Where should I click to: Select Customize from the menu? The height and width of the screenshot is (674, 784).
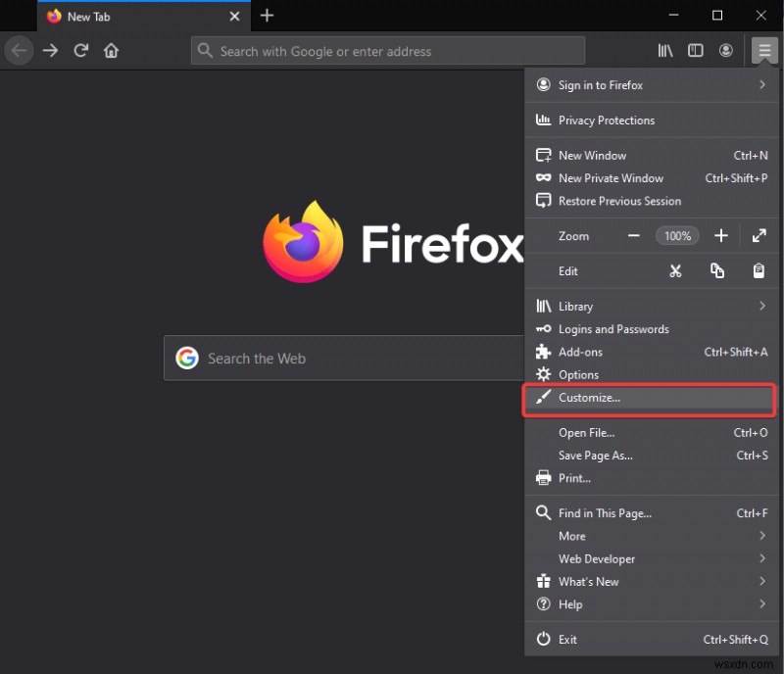tap(588, 398)
